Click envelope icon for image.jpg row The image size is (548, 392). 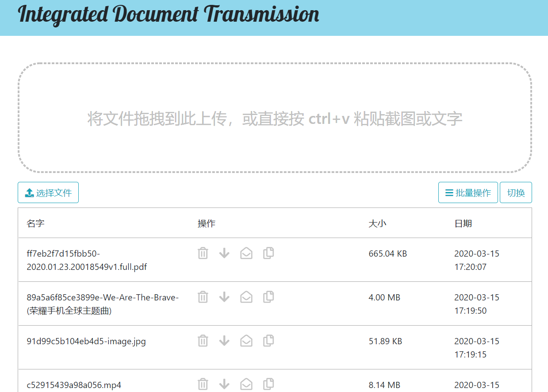[x=246, y=341]
